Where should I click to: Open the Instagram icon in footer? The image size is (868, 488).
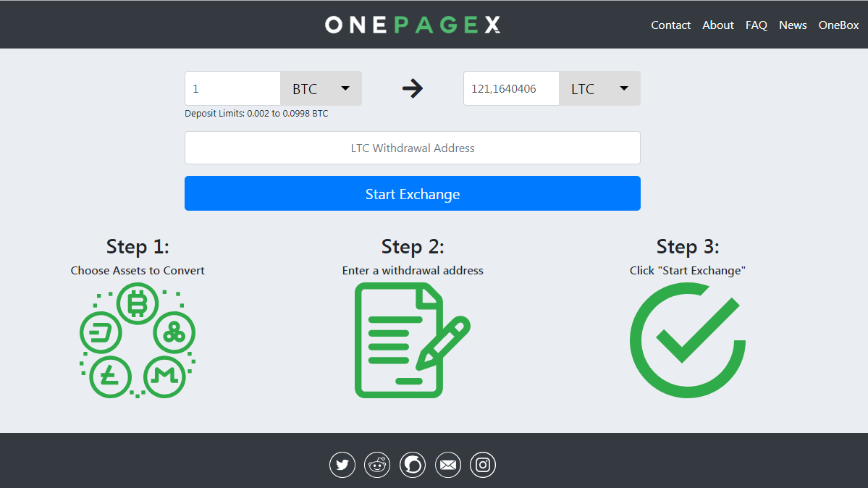pos(483,465)
